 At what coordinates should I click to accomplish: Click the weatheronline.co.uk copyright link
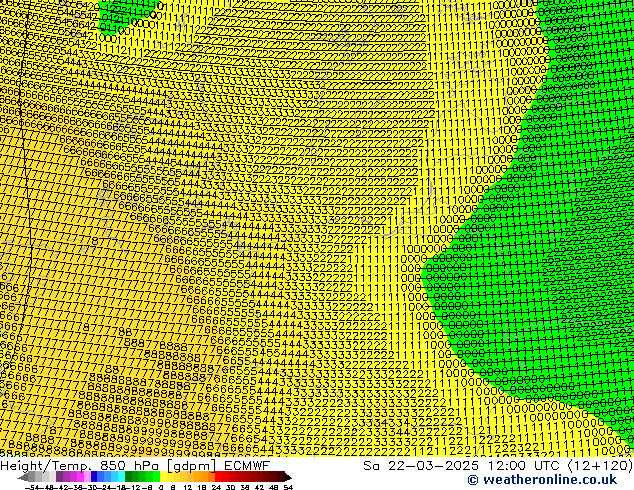click(x=542, y=480)
